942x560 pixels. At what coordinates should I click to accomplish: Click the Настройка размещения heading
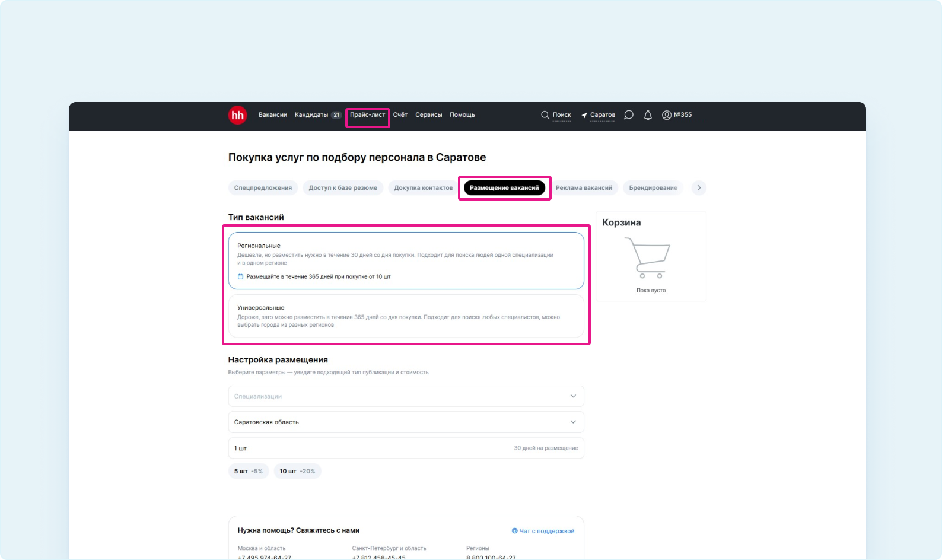click(x=278, y=359)
